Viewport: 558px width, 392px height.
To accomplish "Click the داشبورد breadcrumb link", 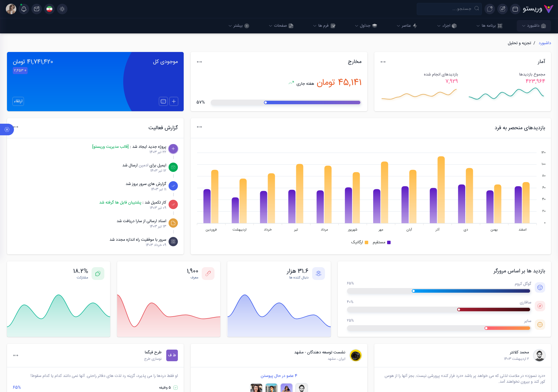I will tap(545, 43).
